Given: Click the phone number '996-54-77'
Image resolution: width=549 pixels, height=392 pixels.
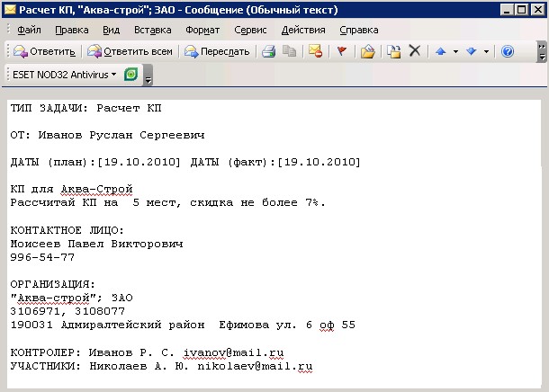Looking at the screenshot, I should pos(42,257).
